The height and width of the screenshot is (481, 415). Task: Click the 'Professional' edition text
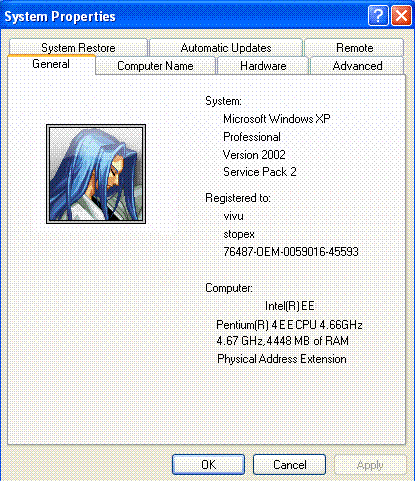[252, 137]
